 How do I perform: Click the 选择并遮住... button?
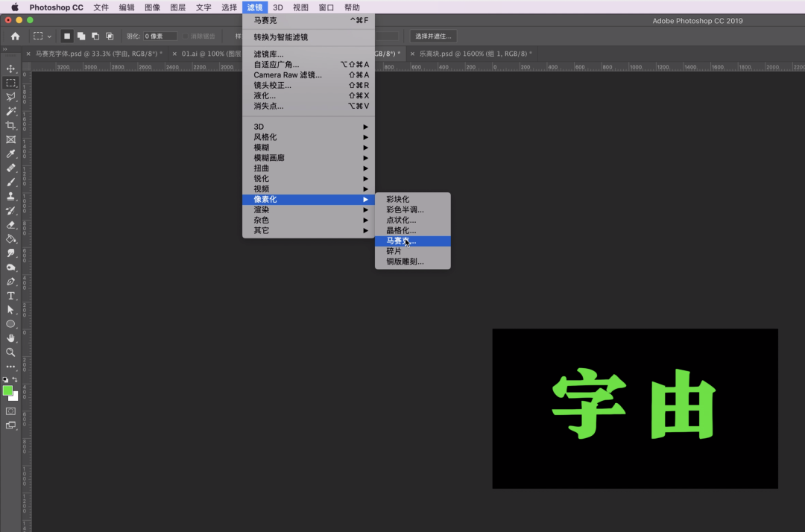[x=433, y=36]
